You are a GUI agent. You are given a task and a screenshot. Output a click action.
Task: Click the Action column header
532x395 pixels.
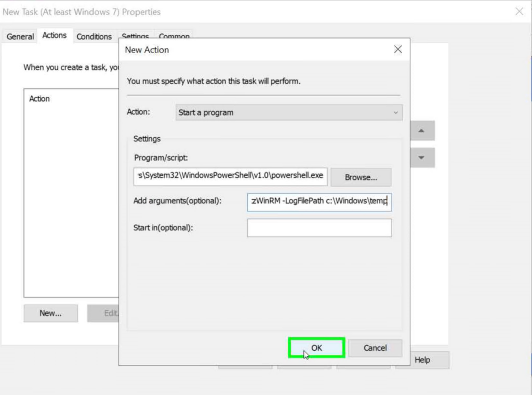point(39,98)
